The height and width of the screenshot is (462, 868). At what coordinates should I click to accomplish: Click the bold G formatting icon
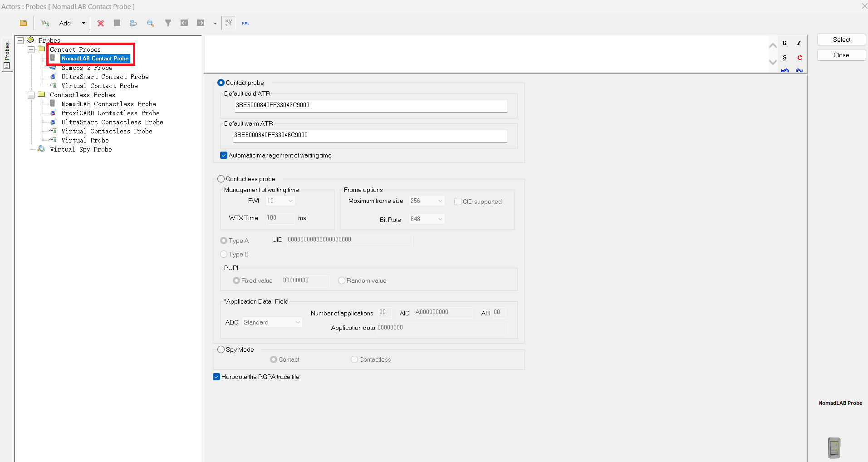[x=785, y=43]
